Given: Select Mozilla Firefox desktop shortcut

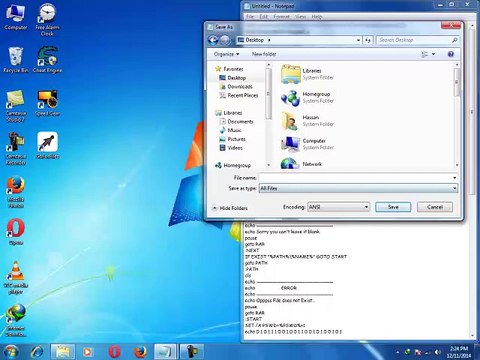Looking at the screenshot, I should [15, 192].
